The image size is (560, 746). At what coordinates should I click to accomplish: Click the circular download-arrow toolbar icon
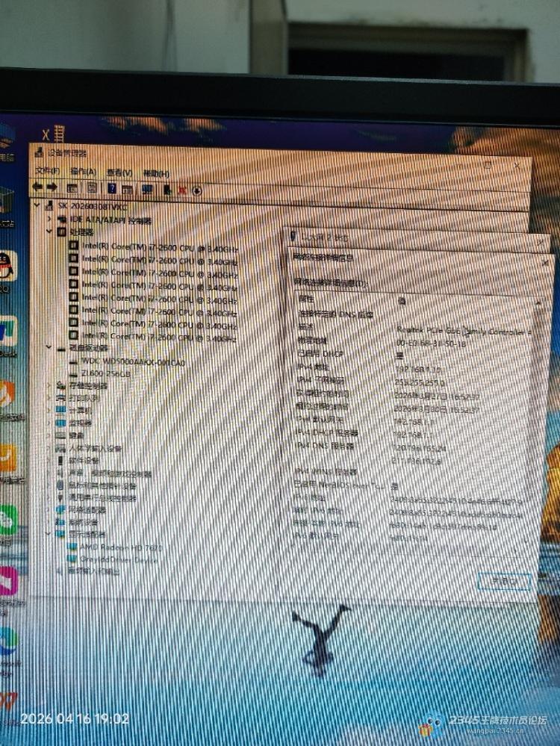coord(198,190)
